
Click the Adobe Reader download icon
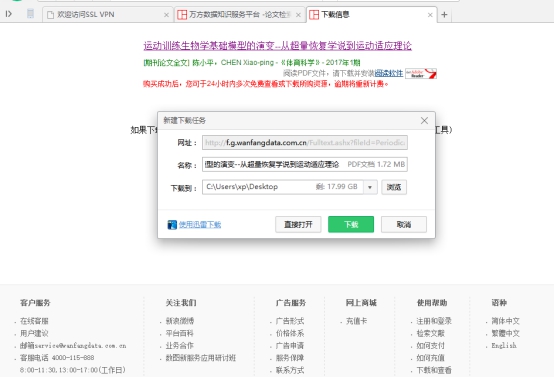point(421,73)
